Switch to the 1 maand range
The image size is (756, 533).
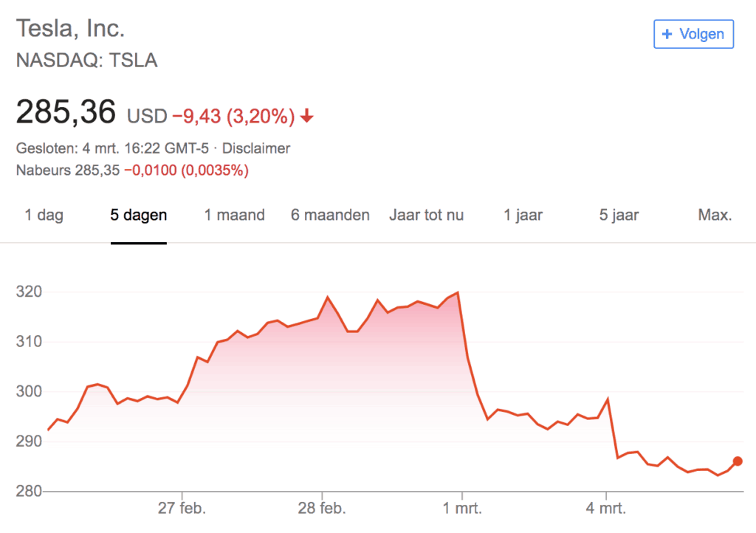pos(235,216)
